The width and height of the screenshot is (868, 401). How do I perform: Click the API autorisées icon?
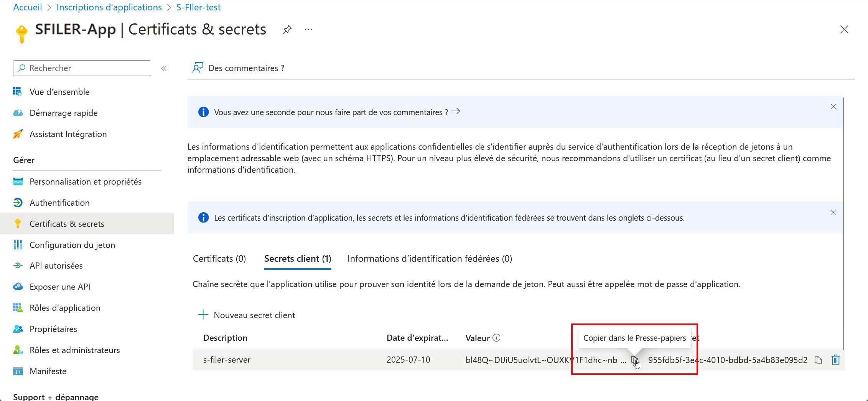pyautogui.click(x=18, y=266)
